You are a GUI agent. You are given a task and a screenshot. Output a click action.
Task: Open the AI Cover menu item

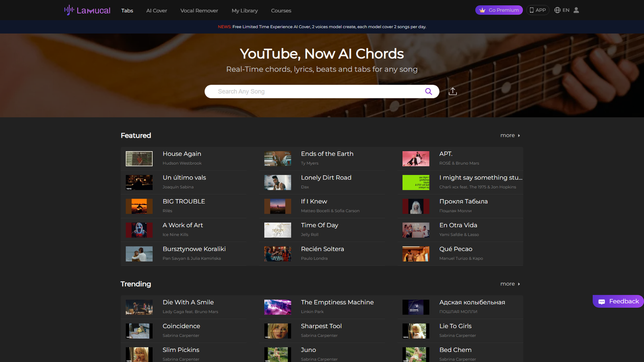pos(157,10)
